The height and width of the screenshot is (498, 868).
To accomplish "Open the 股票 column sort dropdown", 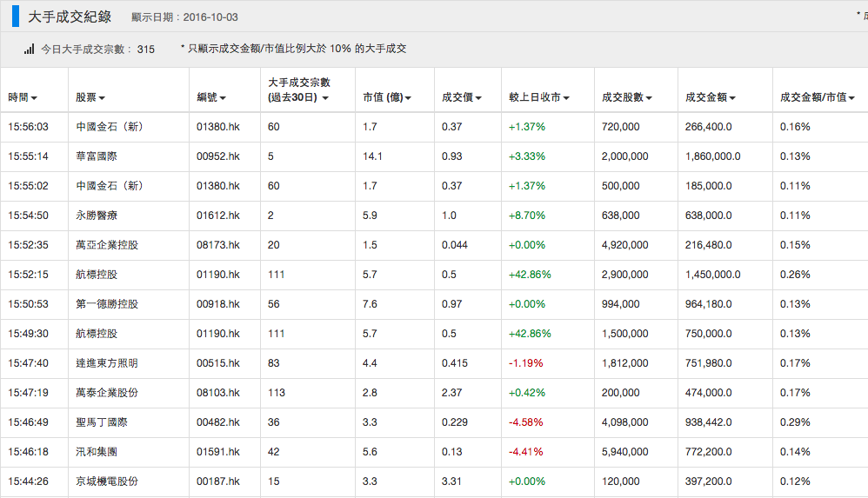I will (102, 98).
